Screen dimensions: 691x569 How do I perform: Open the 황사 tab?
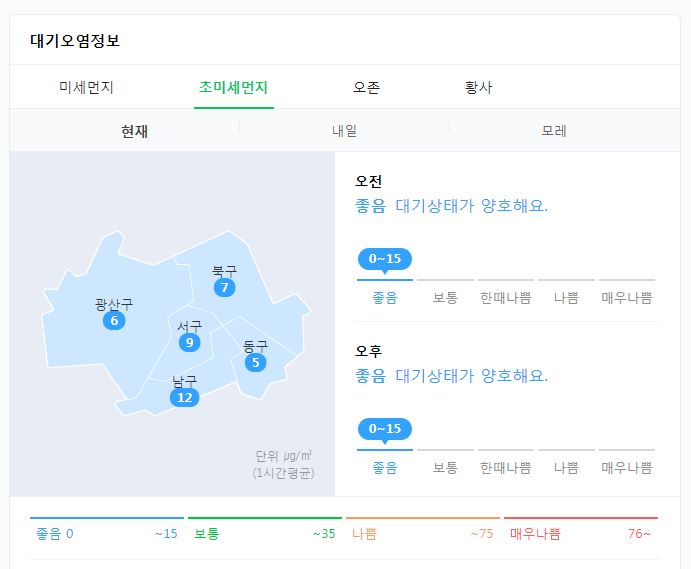tap(479, 87)
